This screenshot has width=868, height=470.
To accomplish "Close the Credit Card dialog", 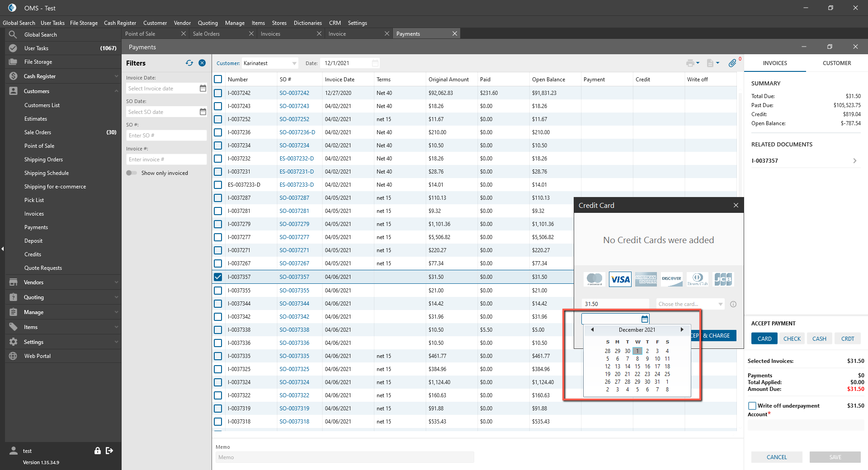I will (x=736, y=205).
